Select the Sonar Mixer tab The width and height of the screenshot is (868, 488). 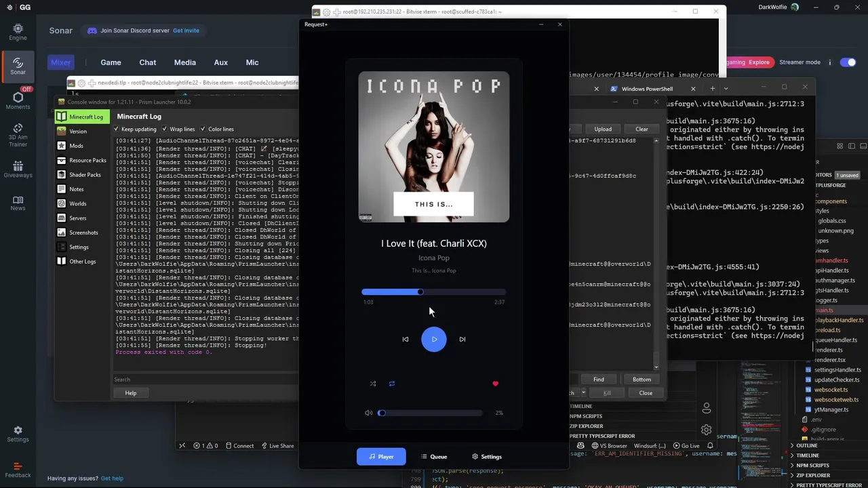pyautogui.click(x=61, y=62)
